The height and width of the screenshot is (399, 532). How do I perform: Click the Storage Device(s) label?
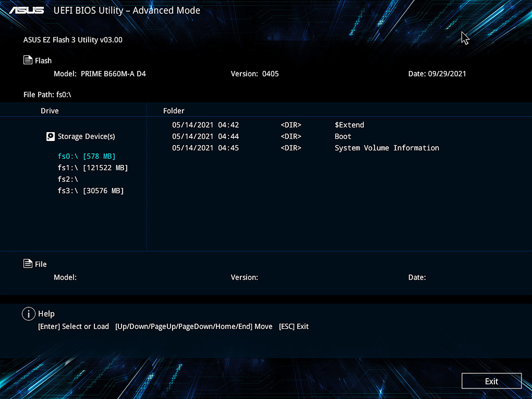tap(86, 137)
